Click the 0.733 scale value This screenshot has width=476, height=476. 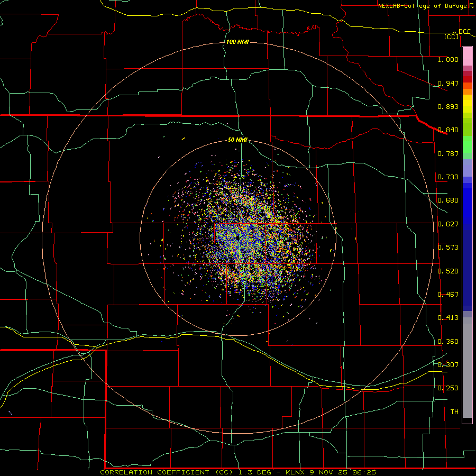click(448, 177)
